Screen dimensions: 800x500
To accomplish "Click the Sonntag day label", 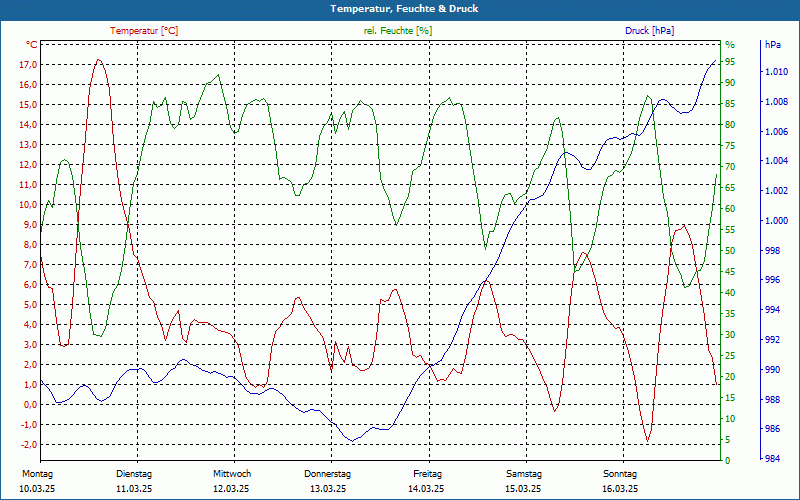I will click(x=620, y=474).
